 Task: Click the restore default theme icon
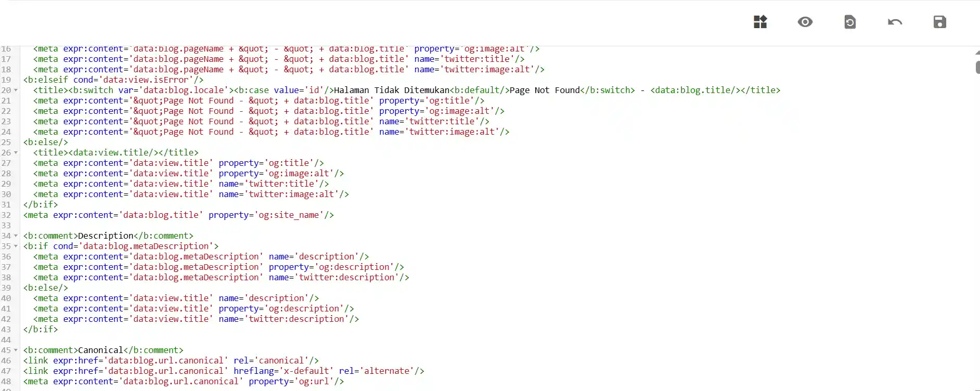pos(850,22)
